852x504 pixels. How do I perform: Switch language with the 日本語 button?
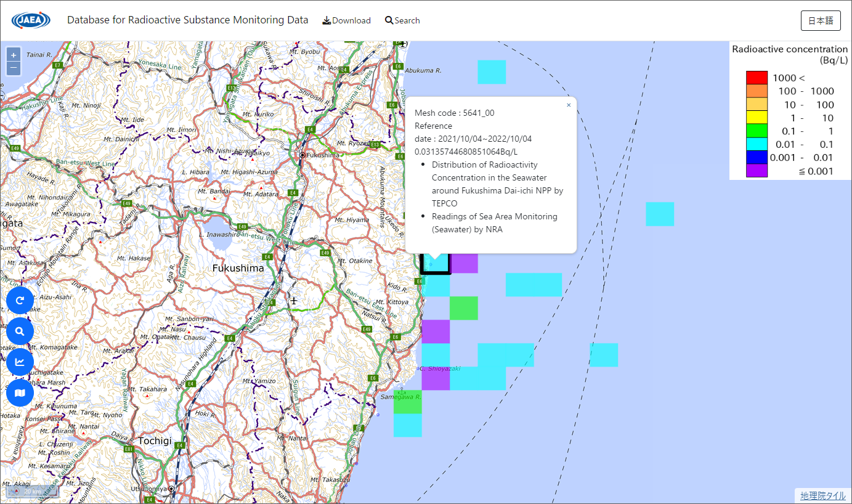pyautogui.click(x=821, y=20)
